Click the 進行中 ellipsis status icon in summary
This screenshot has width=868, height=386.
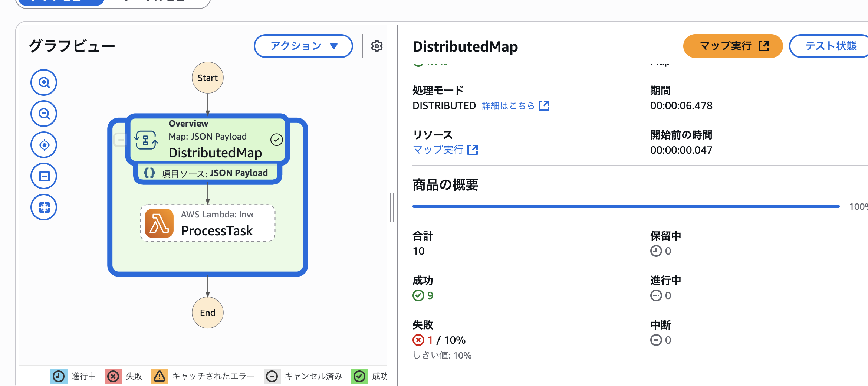pos(656,296)
